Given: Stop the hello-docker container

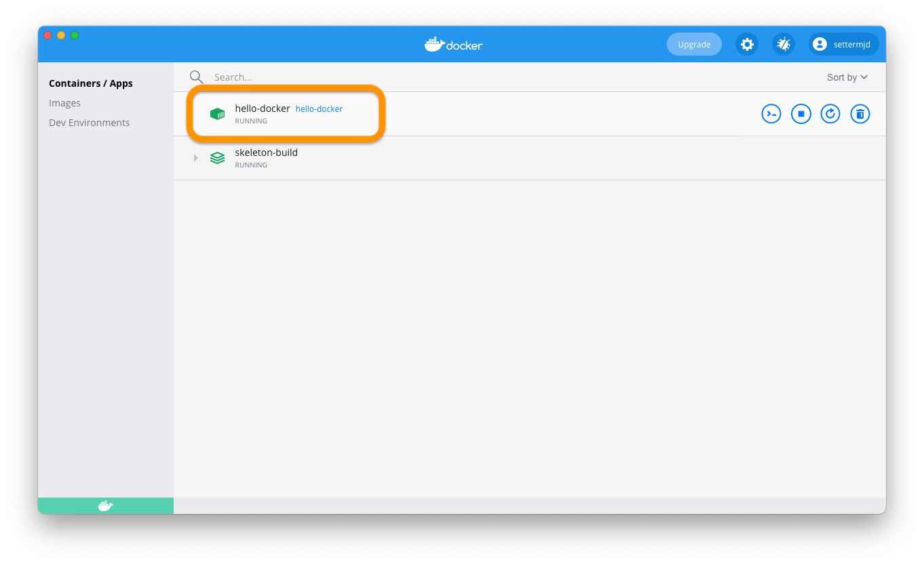Looking at the screenshot, I should [x=801, y=114].
